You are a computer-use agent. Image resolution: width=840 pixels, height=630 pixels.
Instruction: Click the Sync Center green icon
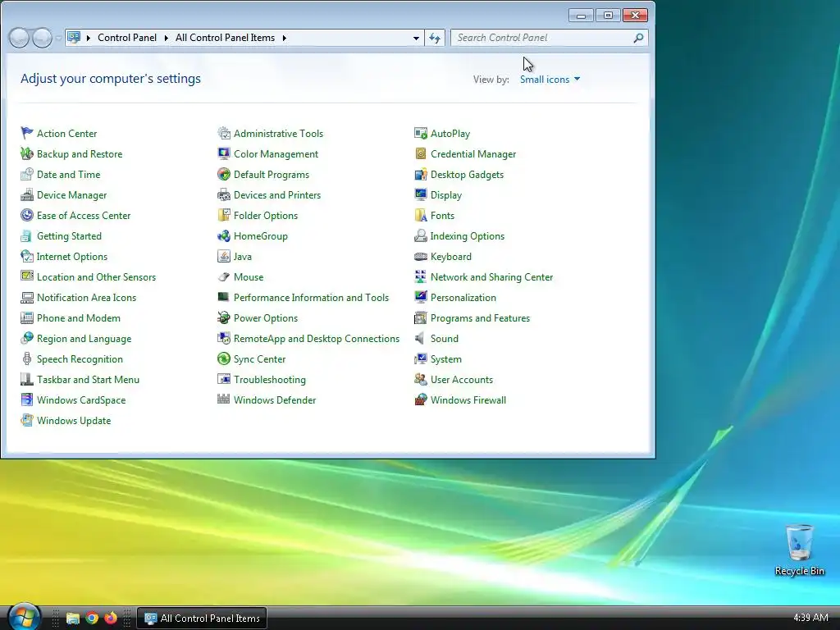tap(224, 359)
